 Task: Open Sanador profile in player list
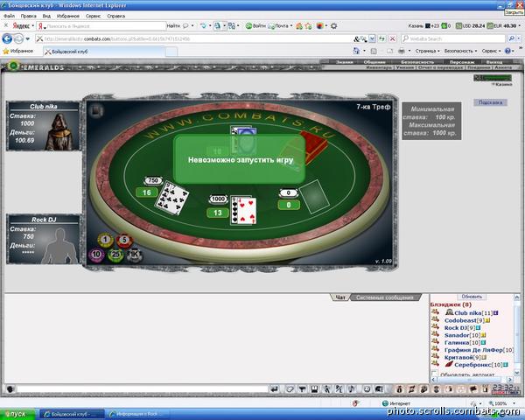(457, 335)
